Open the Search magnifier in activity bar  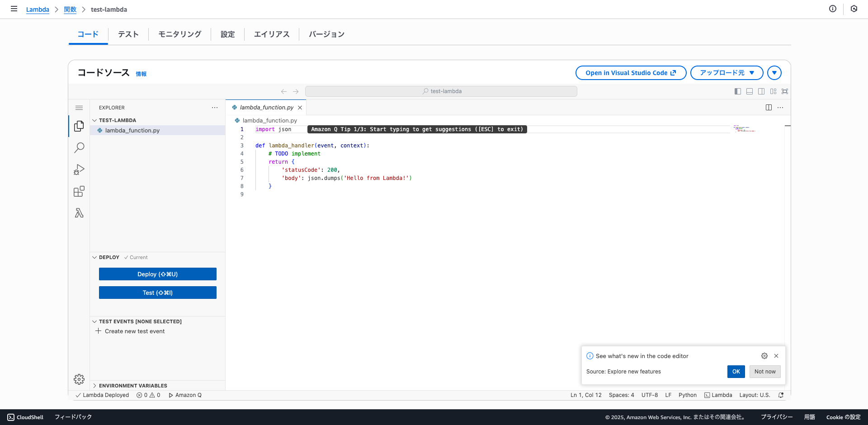pos(79,148)
